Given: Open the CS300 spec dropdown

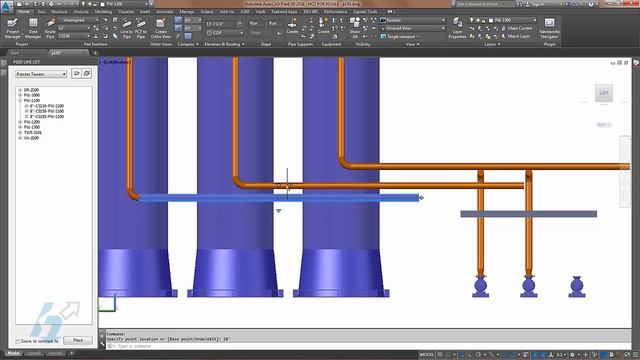Looking at the screenshot, I should coord(74,36).
